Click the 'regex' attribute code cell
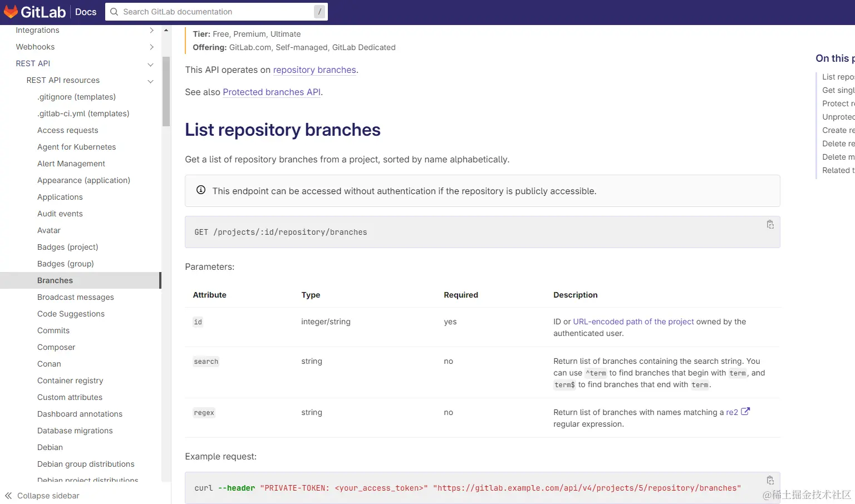Viewport: 855px width, 504px height. (x=204, y=413)
